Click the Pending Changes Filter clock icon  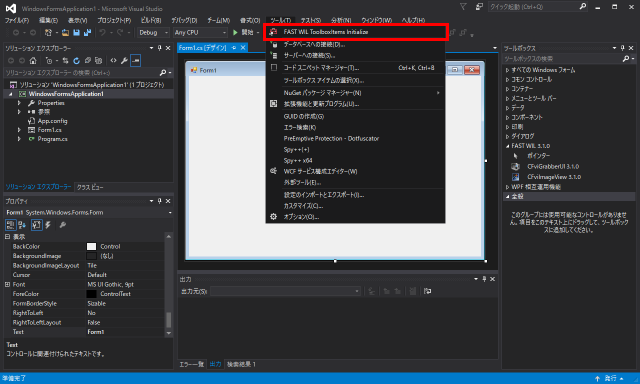pyautogui.click(x=49, y=60)
